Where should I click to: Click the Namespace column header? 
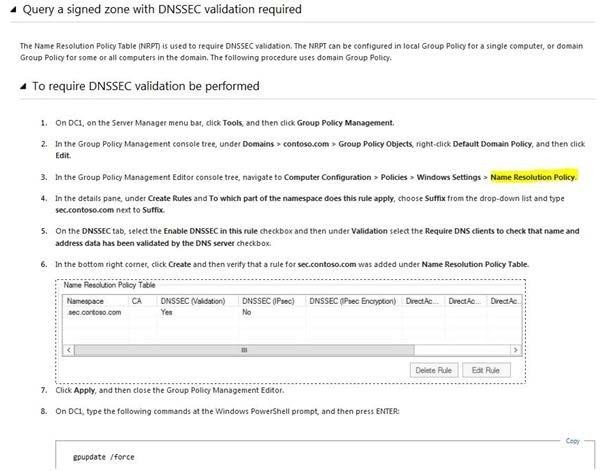pos(95,301)
